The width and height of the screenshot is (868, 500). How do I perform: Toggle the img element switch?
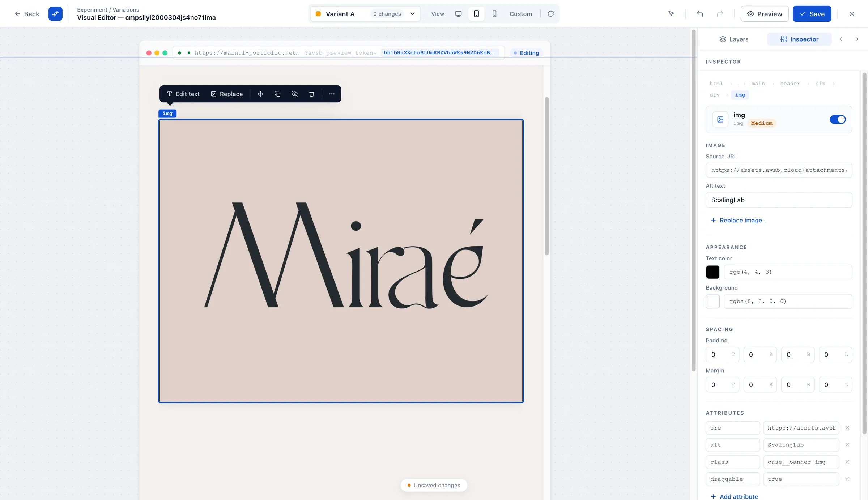tap(838, 119)
